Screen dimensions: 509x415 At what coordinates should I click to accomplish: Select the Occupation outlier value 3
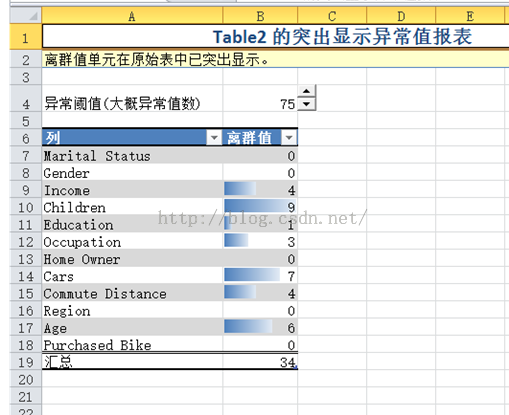coord(260,241)
